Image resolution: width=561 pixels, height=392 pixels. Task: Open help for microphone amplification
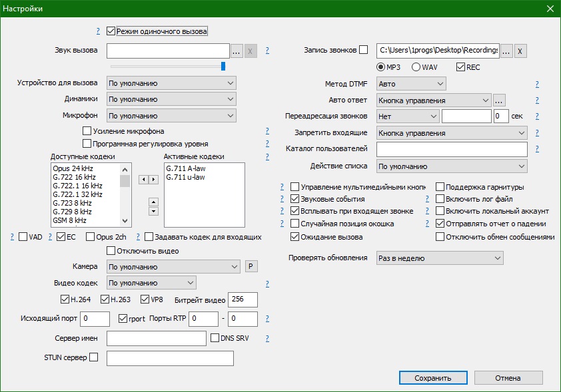267,131
